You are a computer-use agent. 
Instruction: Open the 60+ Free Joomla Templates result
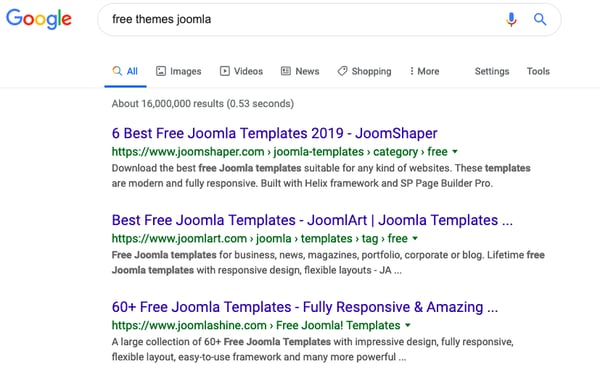(x=305, y=307)
